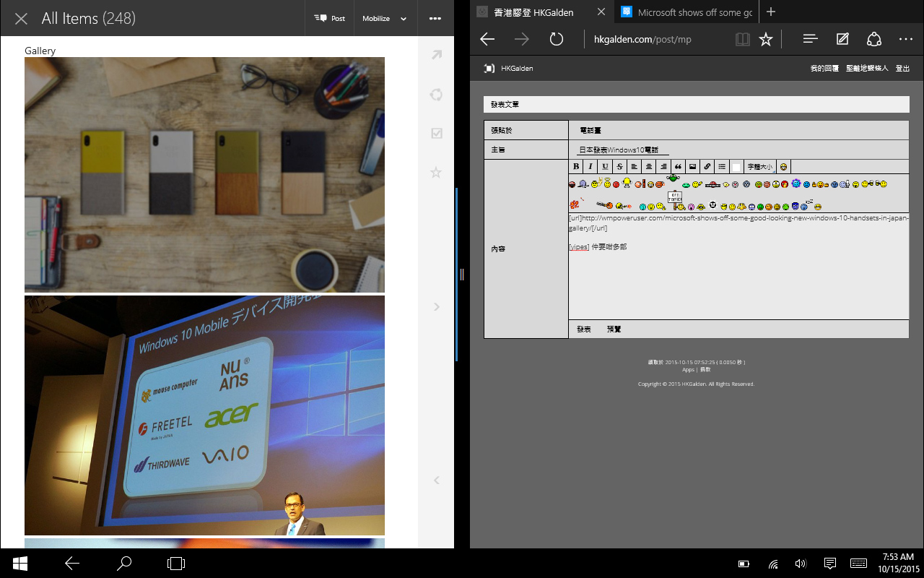
Task: Insert a hyperlink with the link icon
Action: (x=707, y=167)
